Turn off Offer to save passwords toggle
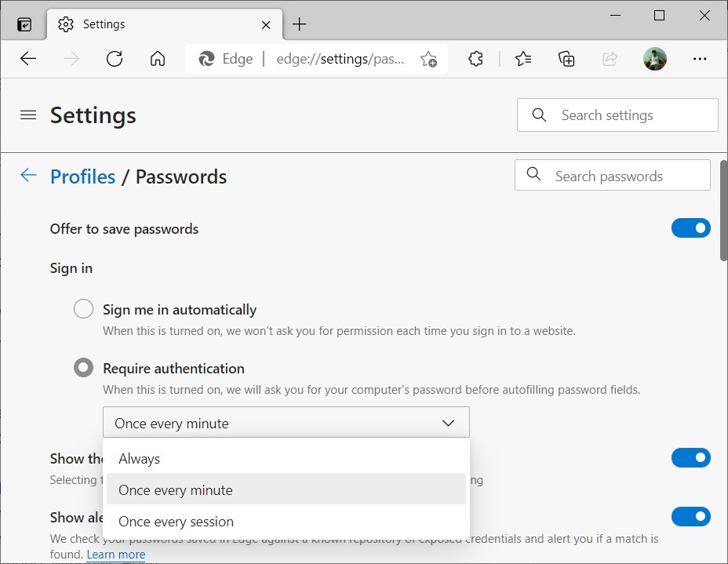 (x=690, y=228)
